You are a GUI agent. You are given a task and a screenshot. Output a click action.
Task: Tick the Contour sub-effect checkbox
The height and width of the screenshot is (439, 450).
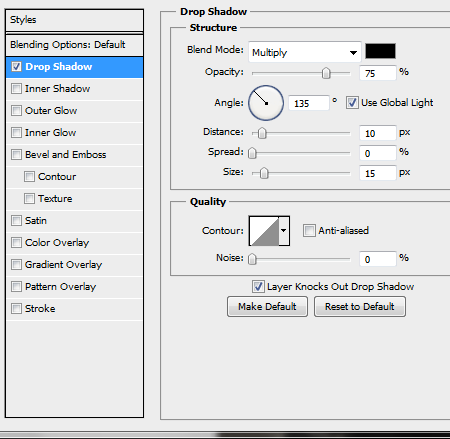click(29, 177)
